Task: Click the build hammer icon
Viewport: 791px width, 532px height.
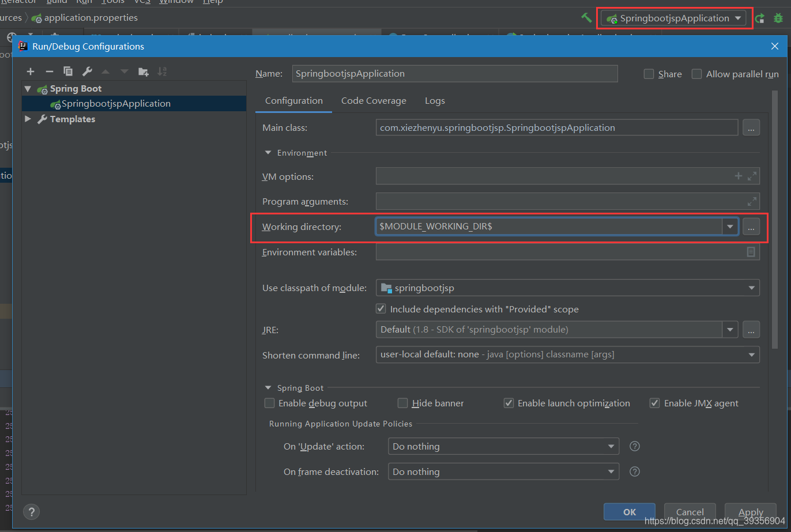Action: coord(587,18)
